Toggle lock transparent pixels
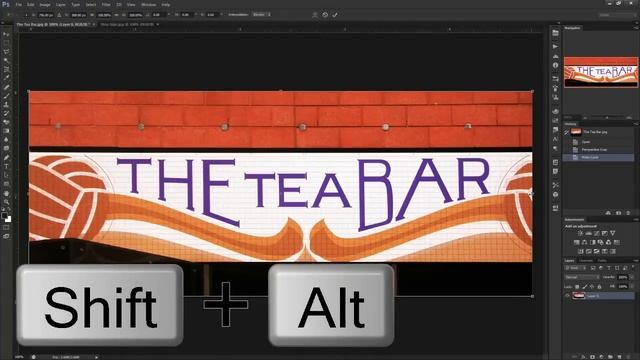 (x=577, y=287)
